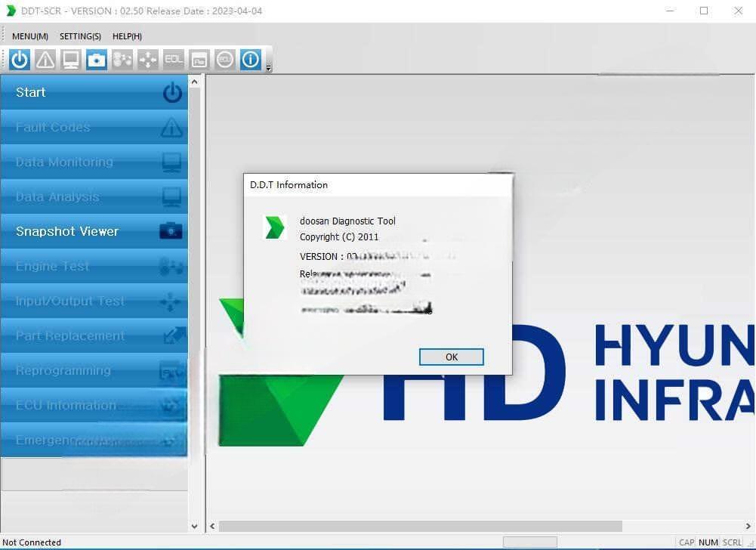Screen dimensions: 756x550
Task: Open the SETTING(S) menu
Action: tap(80, 36)
